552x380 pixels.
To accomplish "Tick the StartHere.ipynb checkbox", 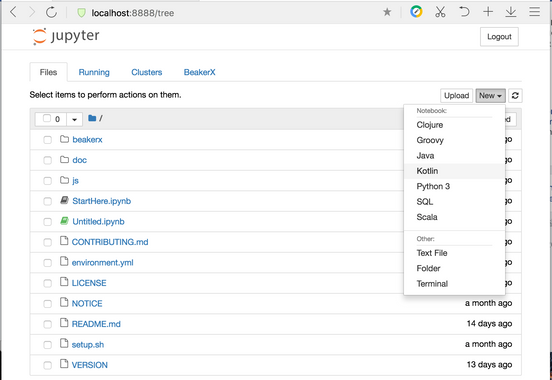I will pyautogui.click(x=47, y=201).
